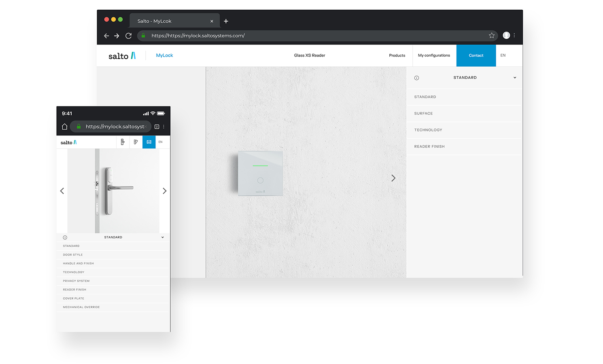Select the STANDARD row in the desktop panel

[x=465, y=97]
